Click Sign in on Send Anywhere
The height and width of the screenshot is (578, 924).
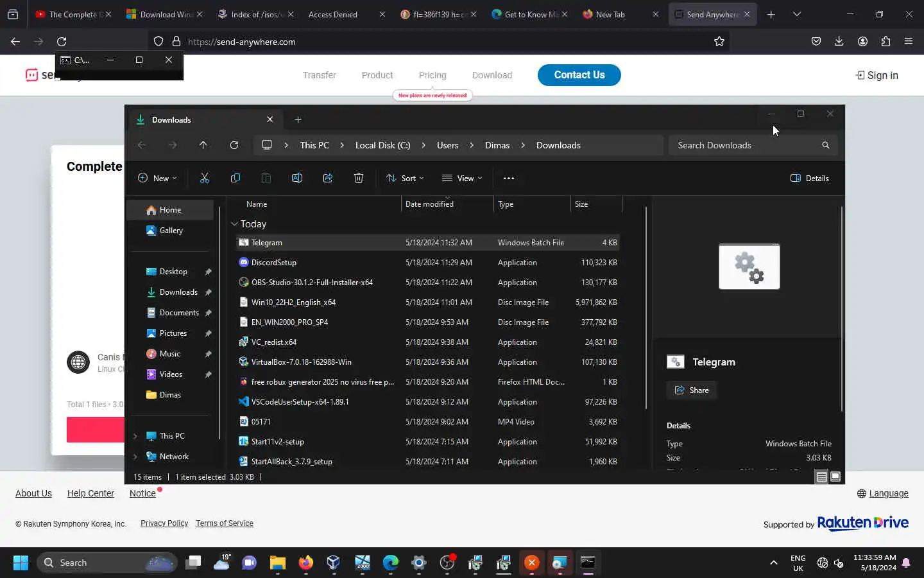coord(877,75)
